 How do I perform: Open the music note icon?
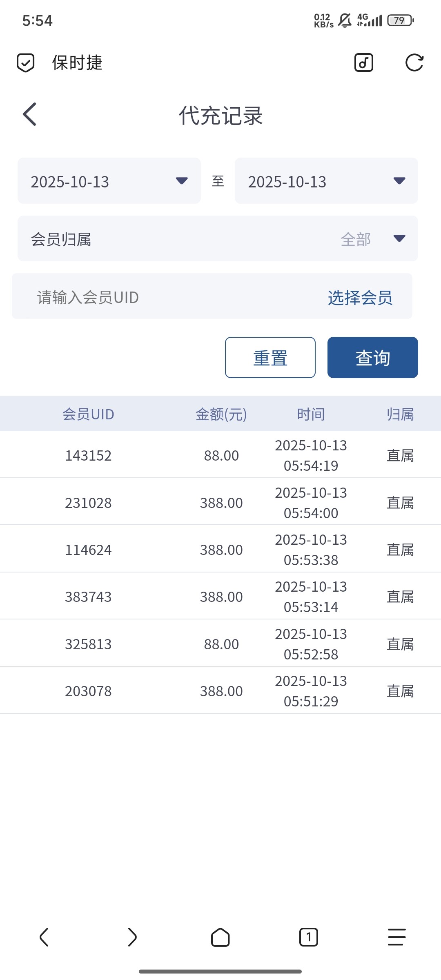click(x=363, y=63)
